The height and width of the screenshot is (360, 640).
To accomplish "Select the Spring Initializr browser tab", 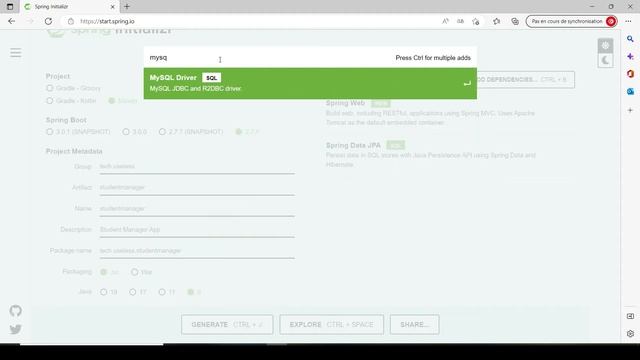I will [x=69, y=7].
